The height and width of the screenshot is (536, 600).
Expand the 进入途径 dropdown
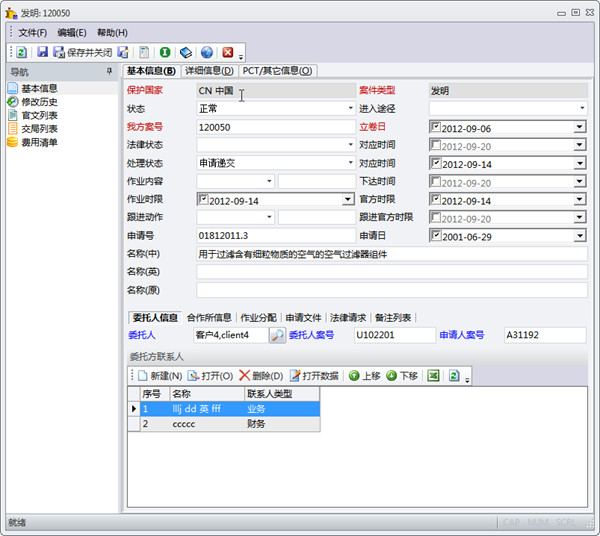[582, 108]
